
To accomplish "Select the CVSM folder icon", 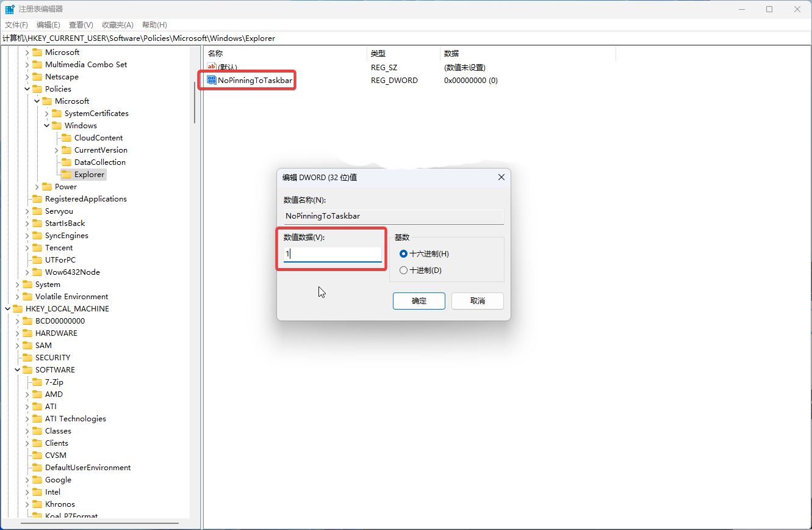I will coord(37,455).
